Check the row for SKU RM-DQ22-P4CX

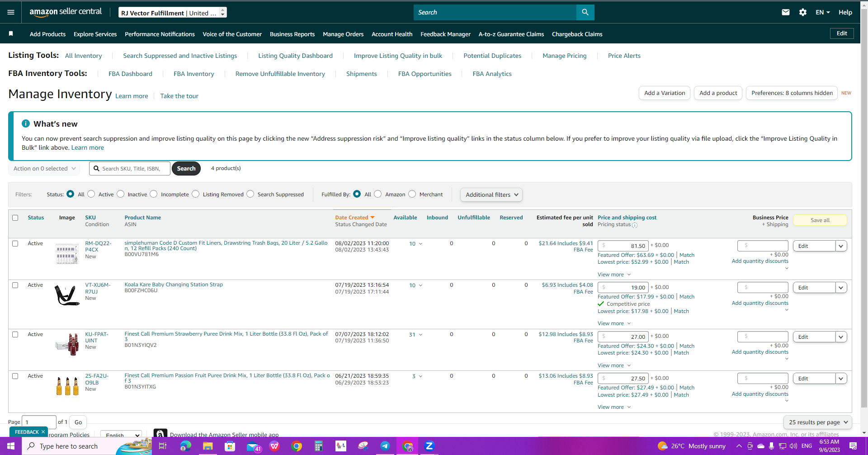click(x=15, y=244)
